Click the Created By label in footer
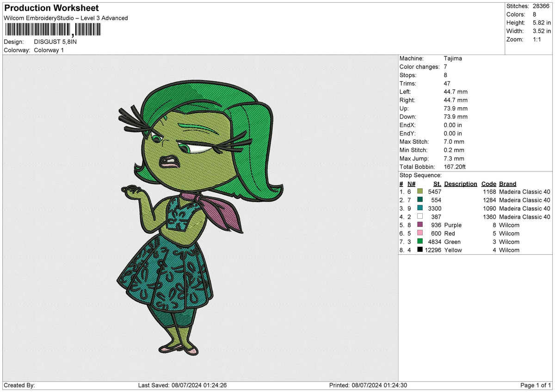Image resolution: width=555 pixels, height=392 pixels. pyautogui.click(x=19, y=386)
